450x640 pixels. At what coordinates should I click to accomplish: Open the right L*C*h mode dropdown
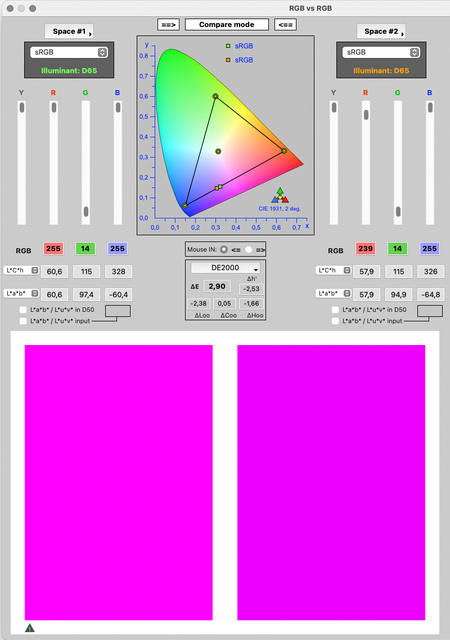pos(333,270)
